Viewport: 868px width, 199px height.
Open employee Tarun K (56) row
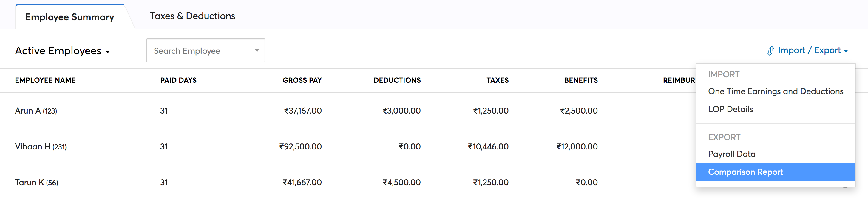pyautogui.click(x=36, y=182)
